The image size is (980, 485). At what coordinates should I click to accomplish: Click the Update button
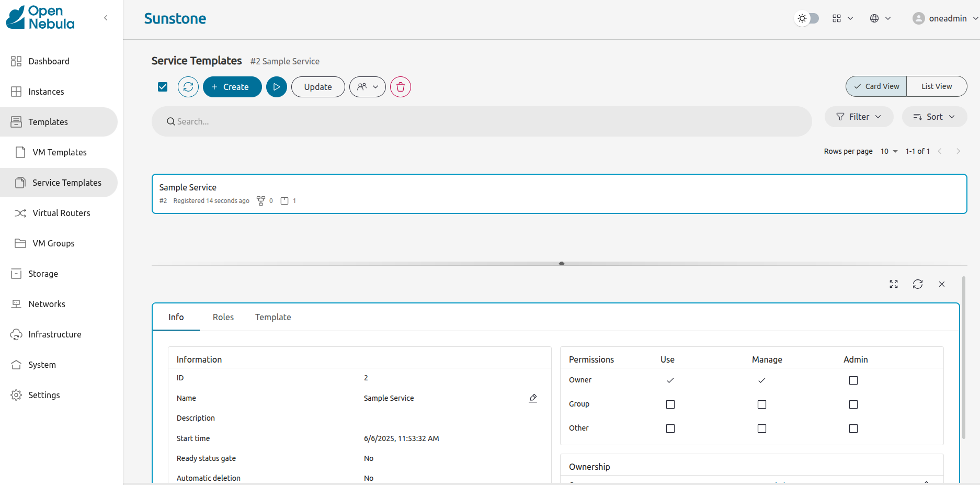[317, 87]
